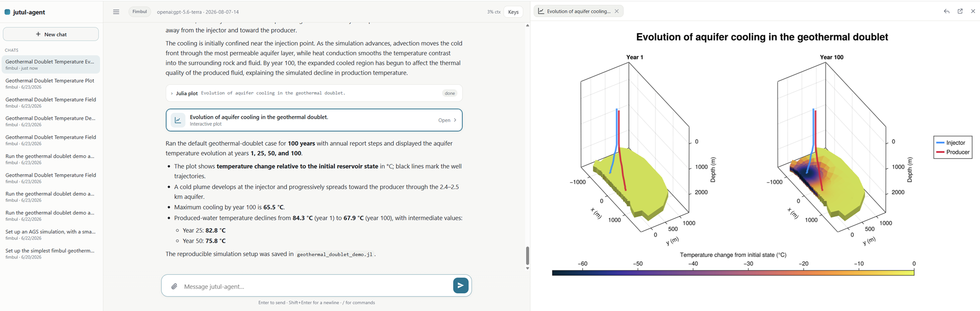Open plot in external window icon
Viewport: 980px width, 311px height.
click(x=960, y=11)
